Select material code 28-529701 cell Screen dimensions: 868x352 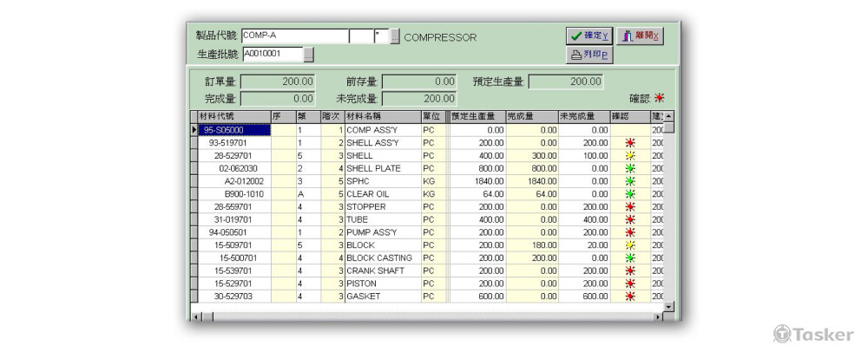point(234,155)
